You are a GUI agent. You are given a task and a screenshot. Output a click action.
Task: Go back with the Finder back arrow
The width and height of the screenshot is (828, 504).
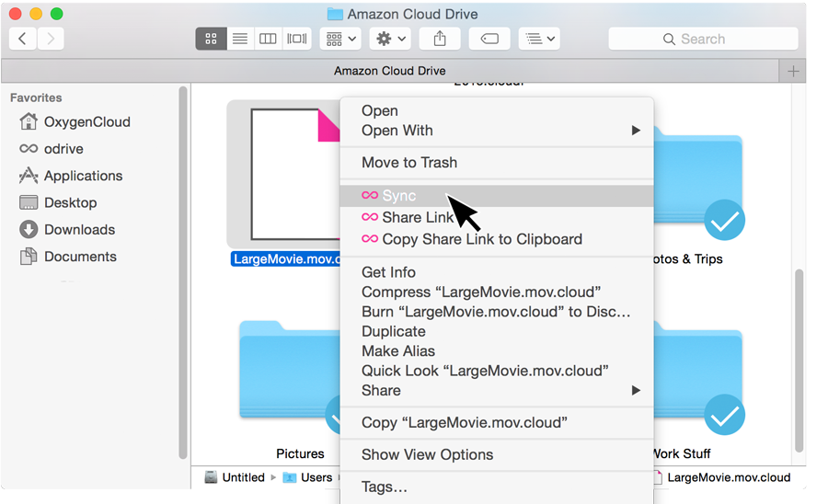click(23, 39)
